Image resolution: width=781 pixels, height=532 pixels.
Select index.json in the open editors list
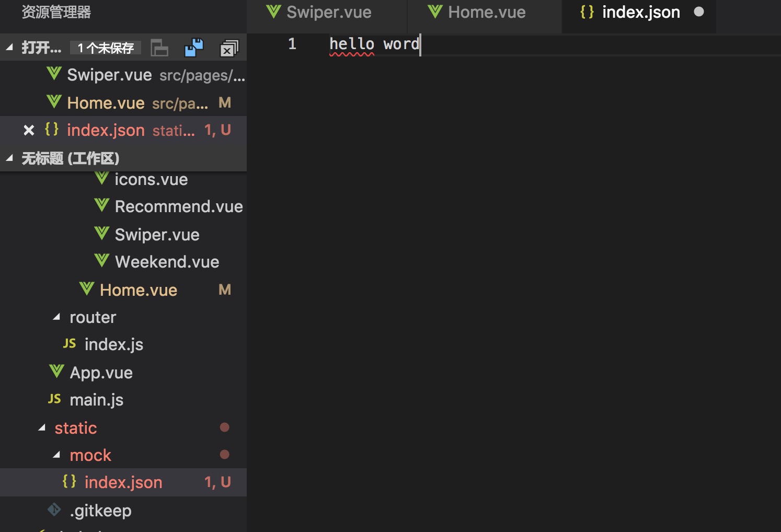click(x=123, y=130)
